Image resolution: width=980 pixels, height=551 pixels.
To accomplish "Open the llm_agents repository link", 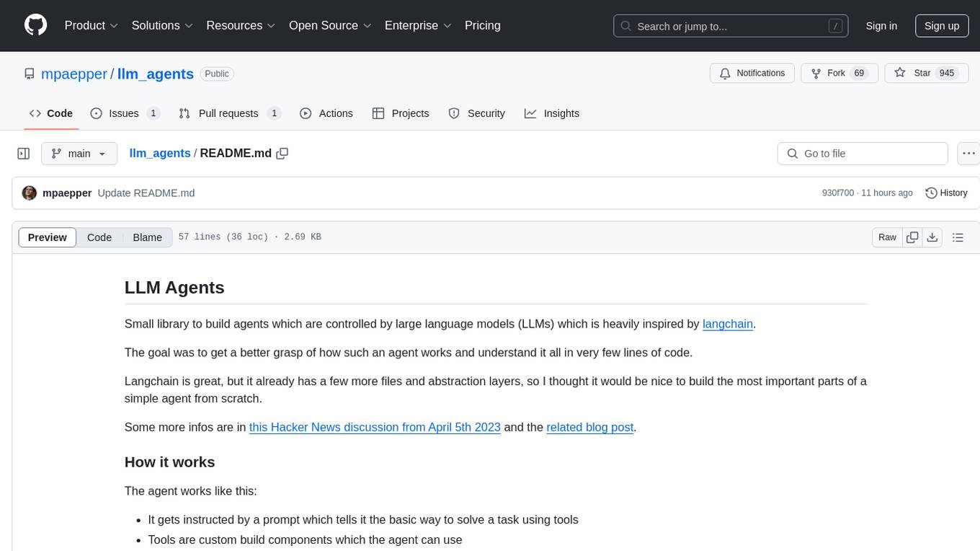I will point(156,74).
